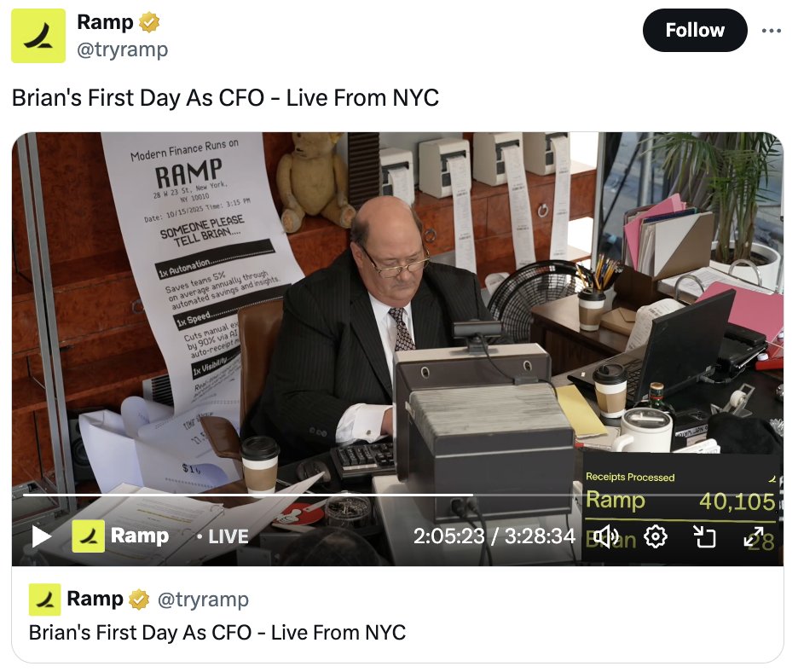The width and height of the screenshot is (798, 672).
Task: Follow the Ramp account
Action: point(695,30)
